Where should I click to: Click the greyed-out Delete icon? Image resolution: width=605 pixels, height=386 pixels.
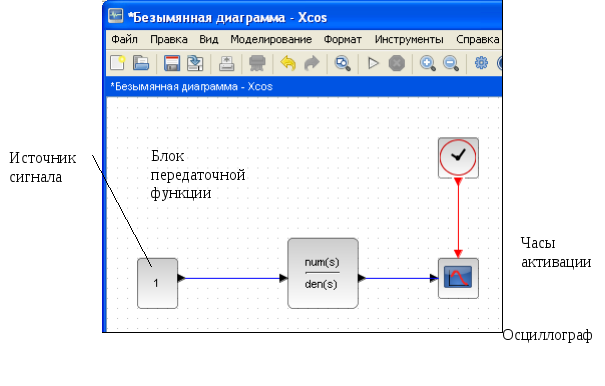[257, 63]
